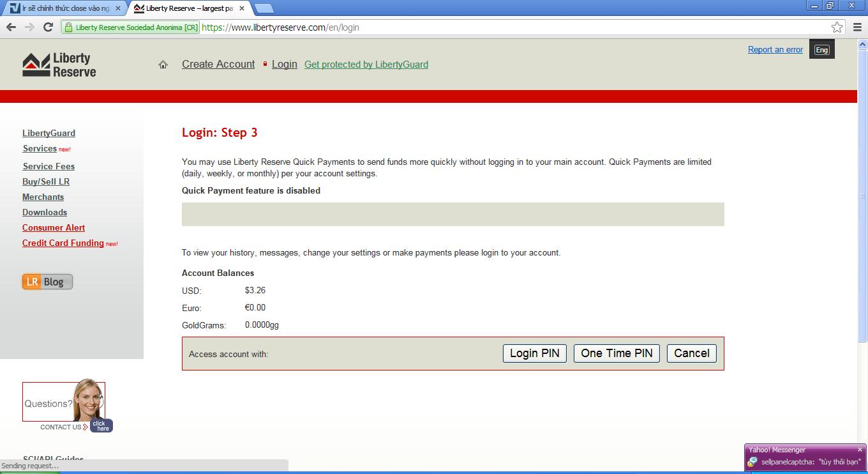Open the Yahoo Messenger message from sellpanelcaptcha
This screenshot has width=868, height=474.
805,462
